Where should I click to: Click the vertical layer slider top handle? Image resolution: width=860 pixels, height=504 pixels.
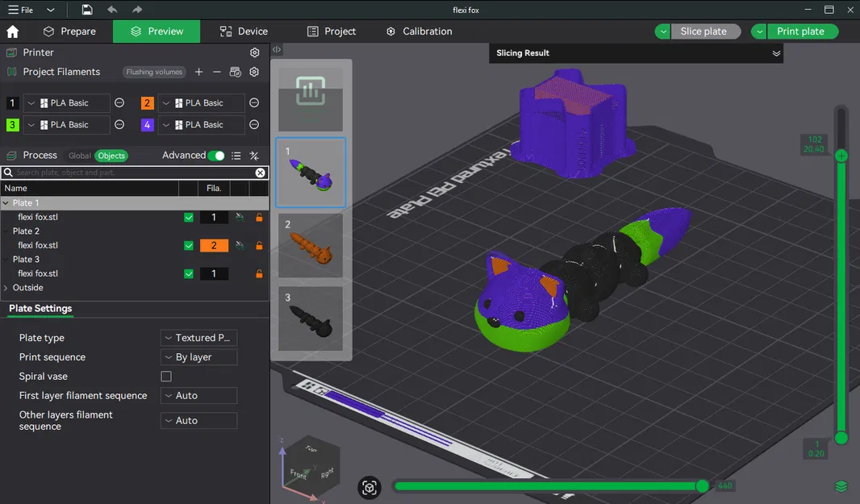click(841, 156)
